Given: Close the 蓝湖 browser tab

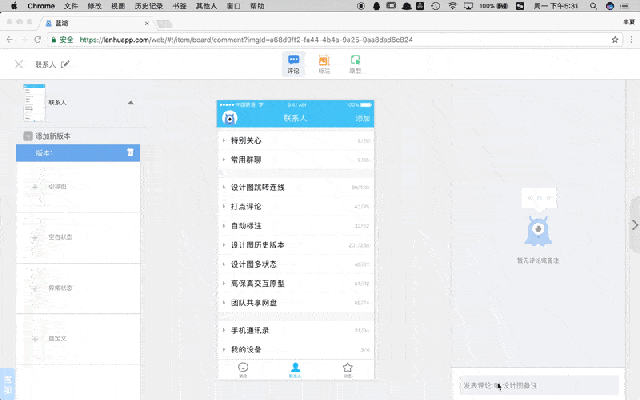Looking at the screenshot, I should point(147,23).
